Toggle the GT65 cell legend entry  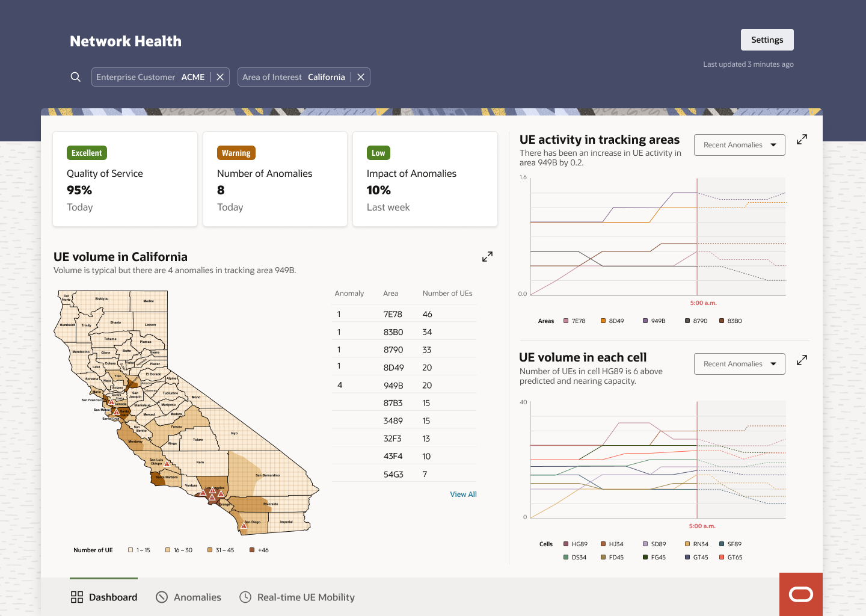coord(731,558)
